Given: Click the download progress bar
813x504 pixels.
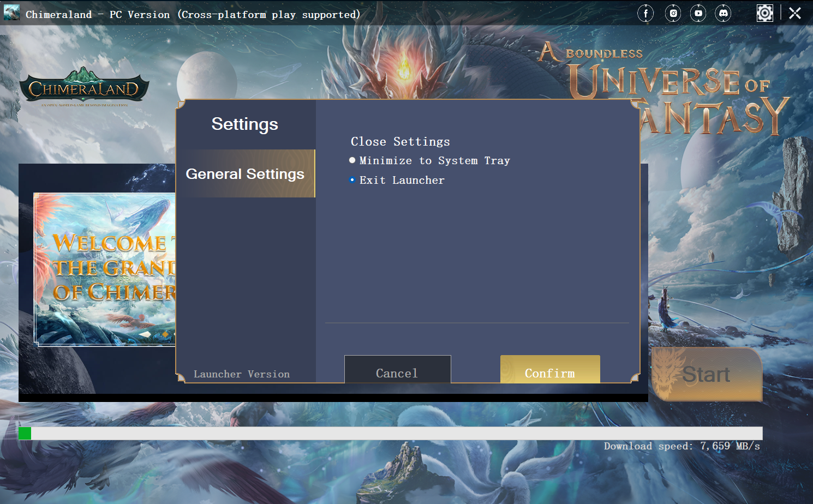Looking at the screenshot, I should tap(390, 434).
